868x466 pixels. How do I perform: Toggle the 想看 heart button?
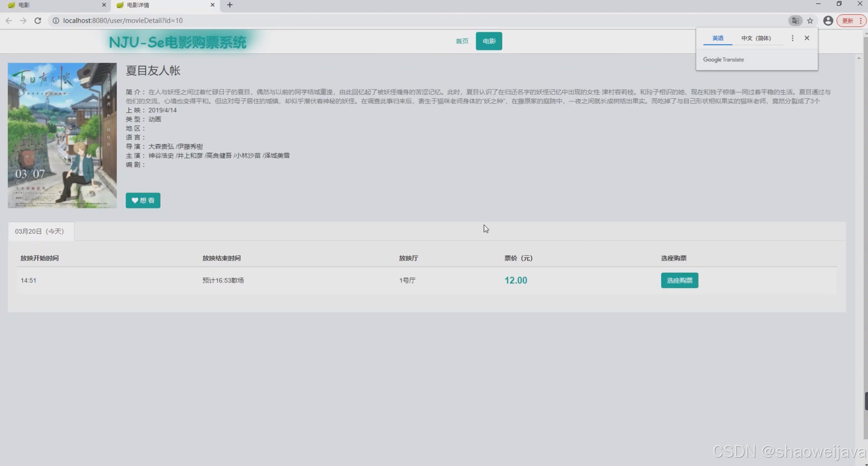click(x=143, y=200)
